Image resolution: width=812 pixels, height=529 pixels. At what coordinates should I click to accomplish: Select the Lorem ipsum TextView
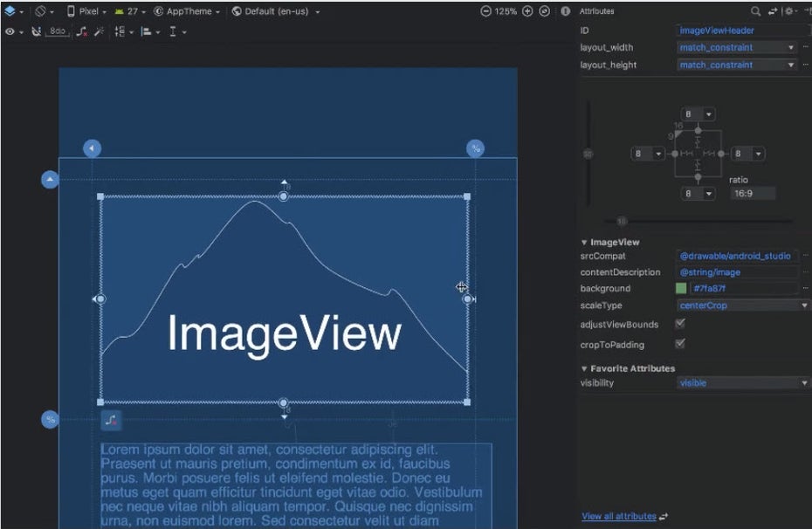[x=296, y=485]
